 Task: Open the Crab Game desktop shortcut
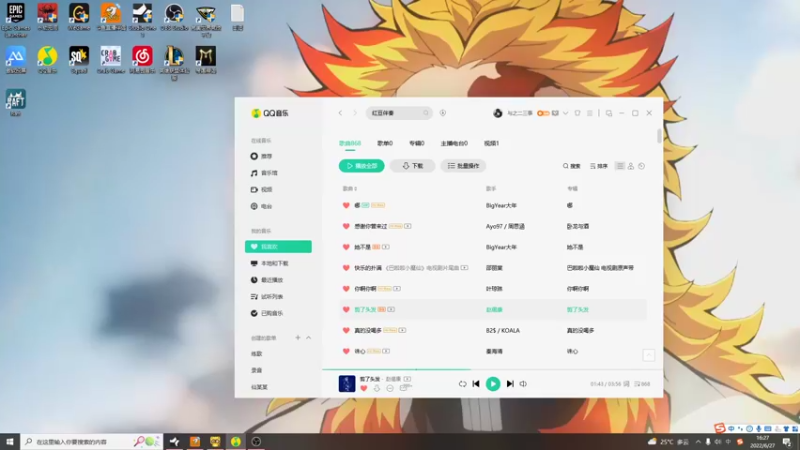[x=111, y=59]
